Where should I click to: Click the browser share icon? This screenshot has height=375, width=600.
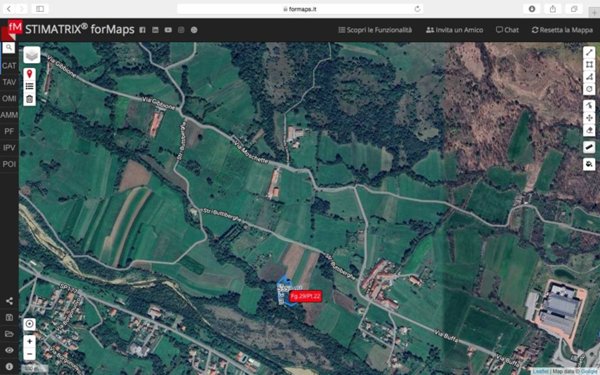553,9
